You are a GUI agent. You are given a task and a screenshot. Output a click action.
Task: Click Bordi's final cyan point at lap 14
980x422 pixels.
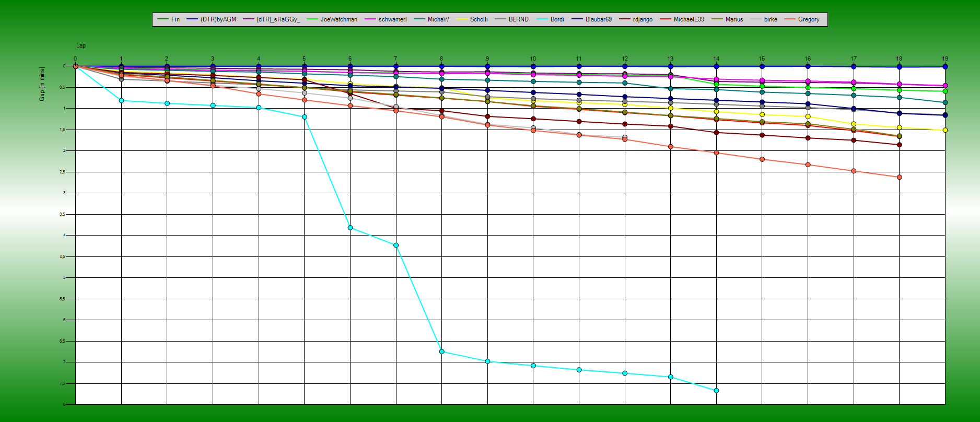click(x=716, y=391)
